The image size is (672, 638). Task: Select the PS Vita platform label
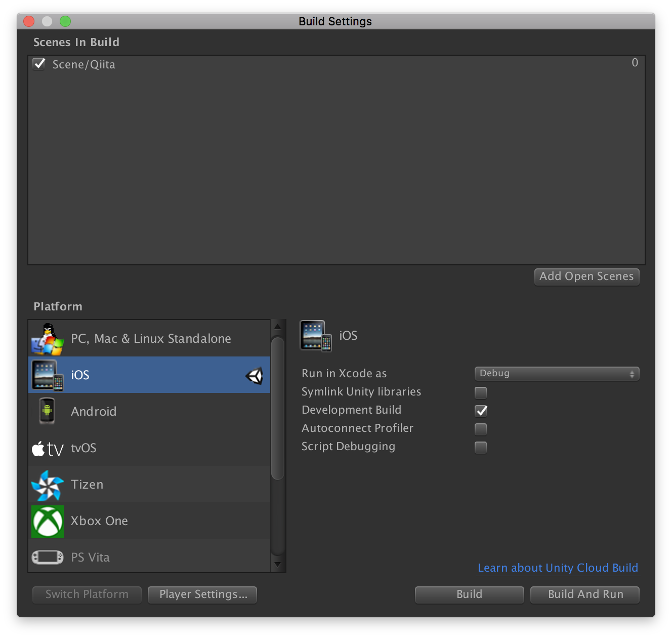(90, 557)
